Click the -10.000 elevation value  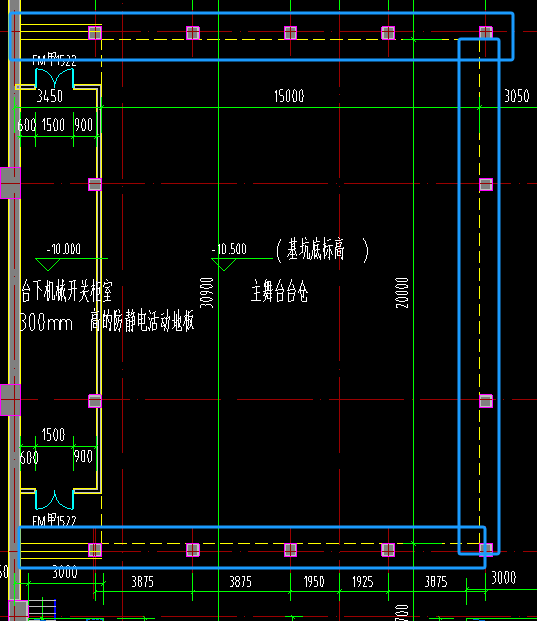point(64,249)
